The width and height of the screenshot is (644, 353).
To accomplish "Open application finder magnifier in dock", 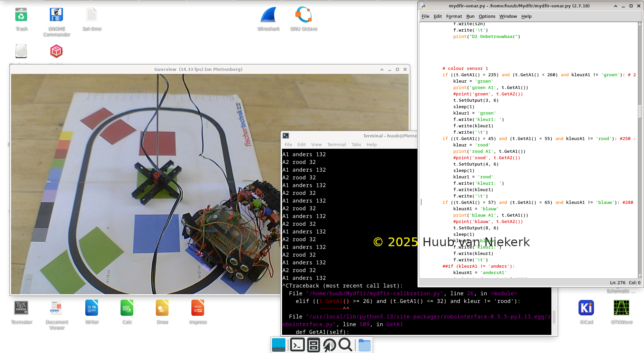I will tap(345, 345).
